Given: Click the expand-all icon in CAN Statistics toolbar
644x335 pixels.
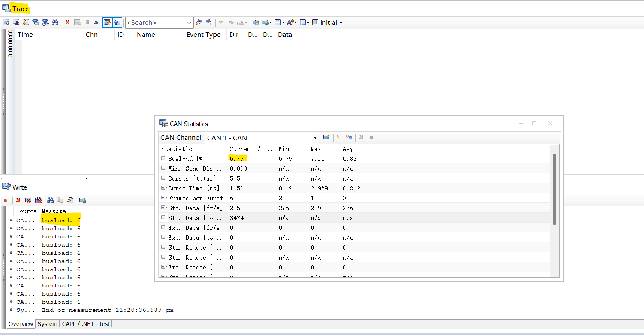Looking at the screenshot, I should click(349, 137).
